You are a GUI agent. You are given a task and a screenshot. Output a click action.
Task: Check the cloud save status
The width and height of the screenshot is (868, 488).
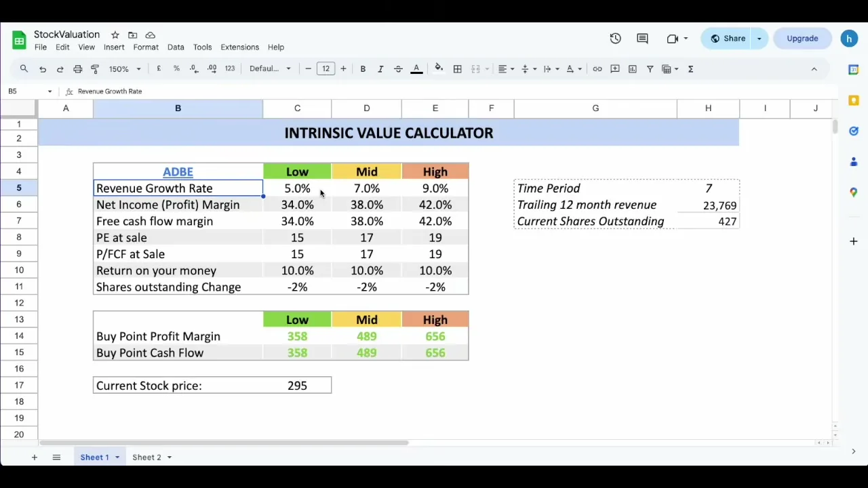(x=150, y=35)
